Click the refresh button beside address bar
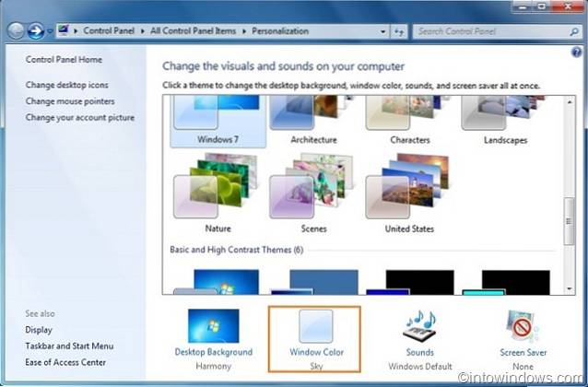 pos(399,32)
